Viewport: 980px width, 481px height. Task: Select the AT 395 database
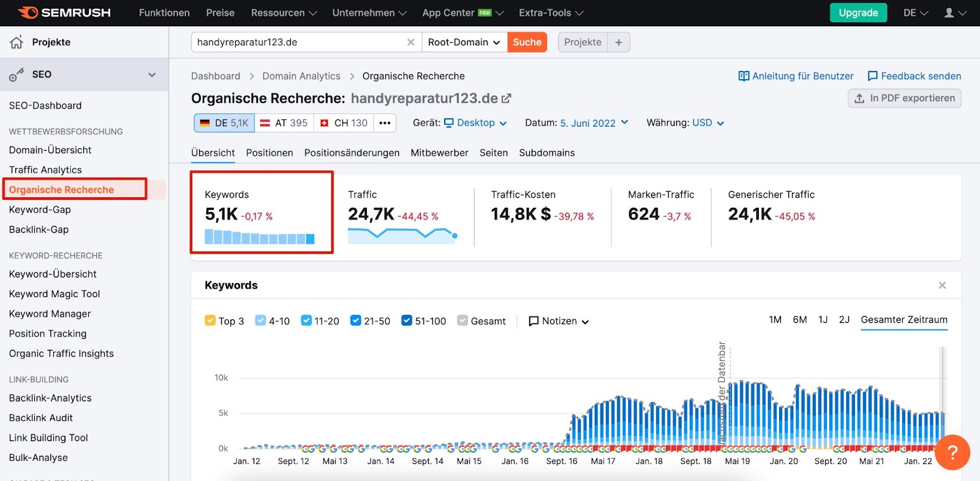[284, 123]
